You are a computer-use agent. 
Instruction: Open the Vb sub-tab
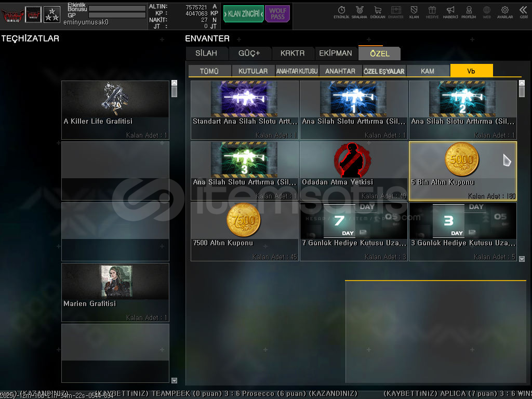click(x=471, y=71)
